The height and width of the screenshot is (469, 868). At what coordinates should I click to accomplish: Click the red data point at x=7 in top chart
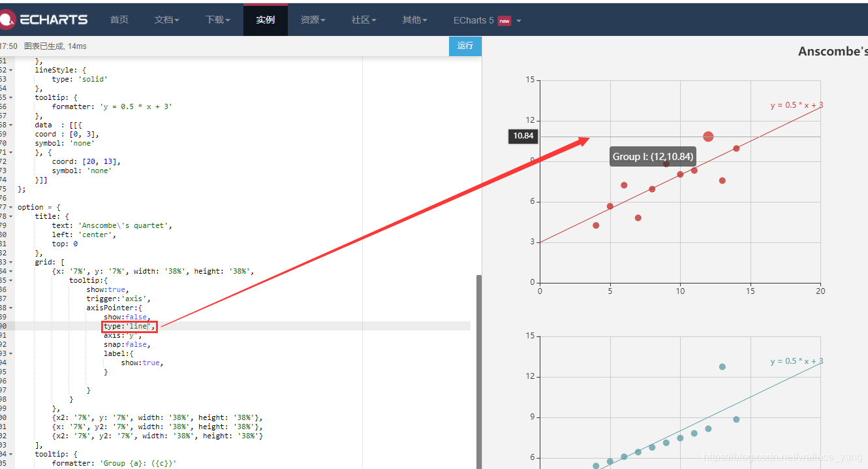(638, 218)
